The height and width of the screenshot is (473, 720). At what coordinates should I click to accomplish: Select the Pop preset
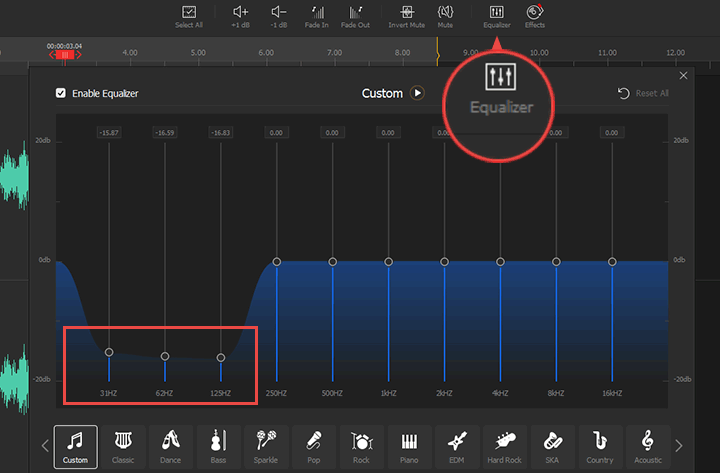tap(314, 447)
